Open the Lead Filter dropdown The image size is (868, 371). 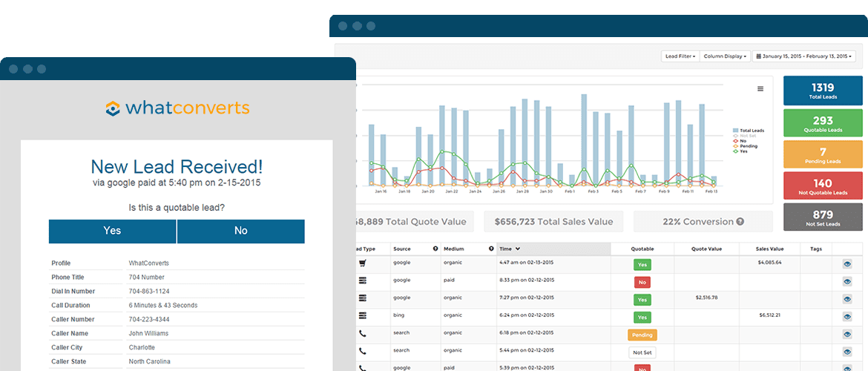coord(680,56)
